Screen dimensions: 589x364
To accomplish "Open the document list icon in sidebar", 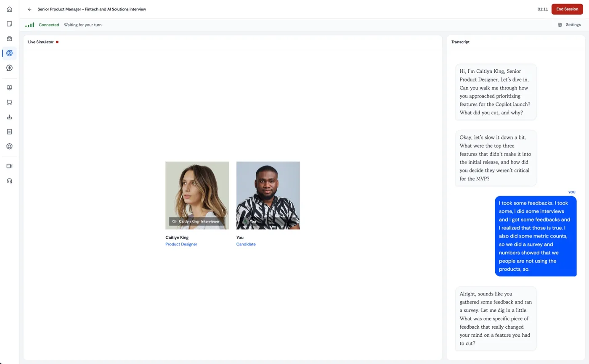I will tap(9, 132).
